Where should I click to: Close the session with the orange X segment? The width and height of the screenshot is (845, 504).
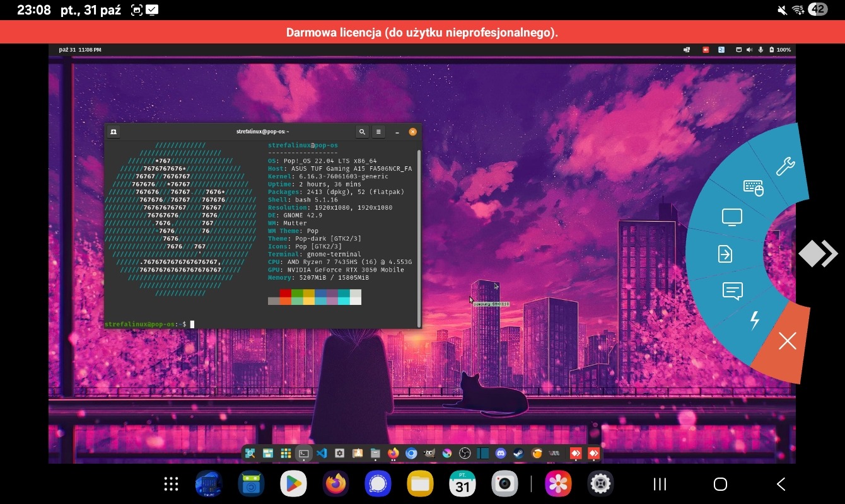tap(787, 341)
